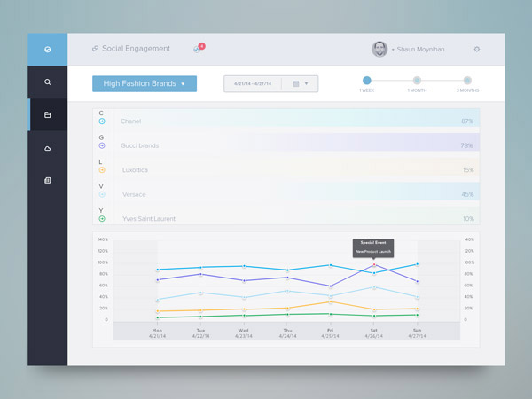Toggle the Luxottica orange circle indicator

click(x=102, y=170)
